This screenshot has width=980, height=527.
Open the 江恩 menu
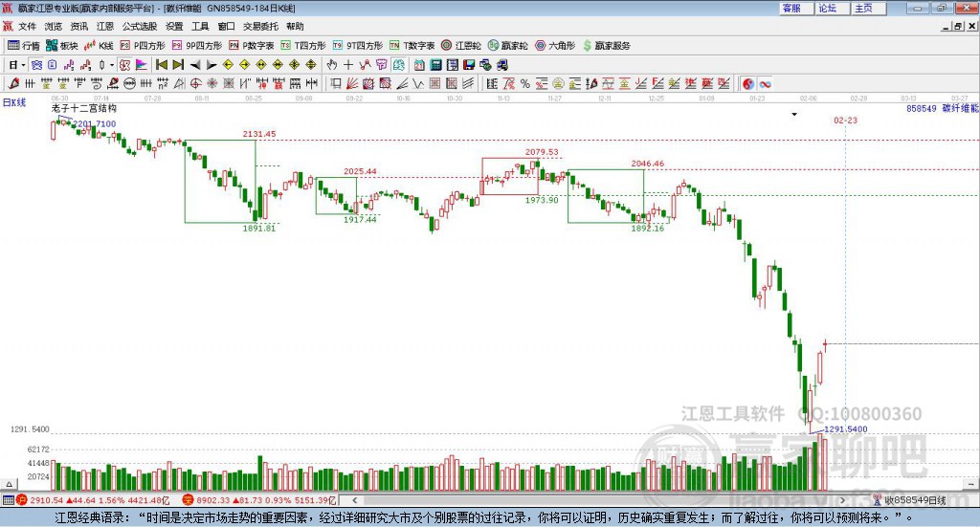105,26
